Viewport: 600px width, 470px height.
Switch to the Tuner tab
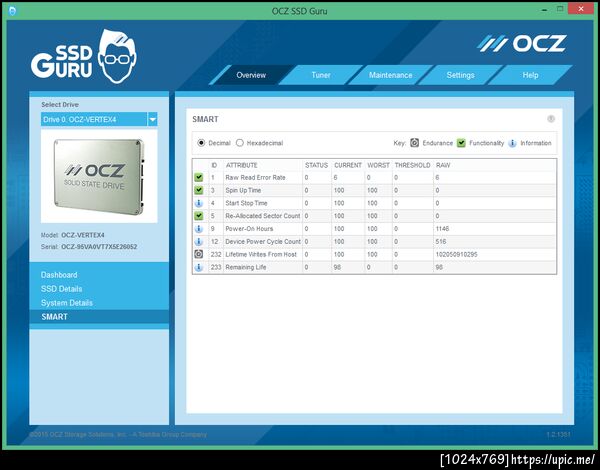(321, 75)
